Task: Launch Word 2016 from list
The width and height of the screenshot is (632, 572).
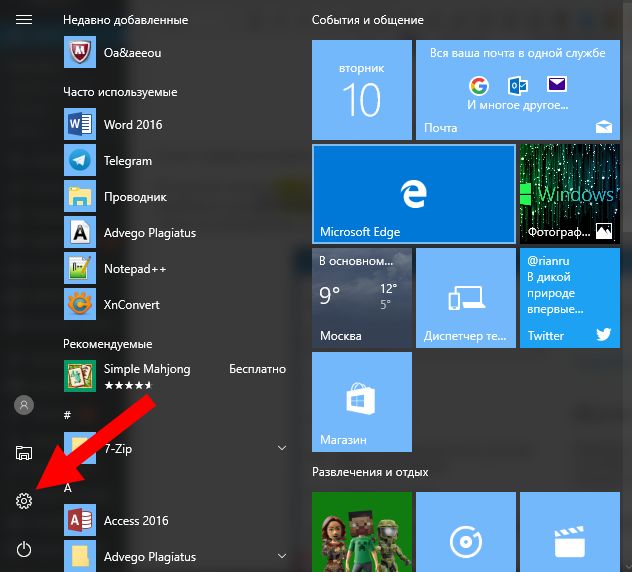Action: tap(132, 125)
